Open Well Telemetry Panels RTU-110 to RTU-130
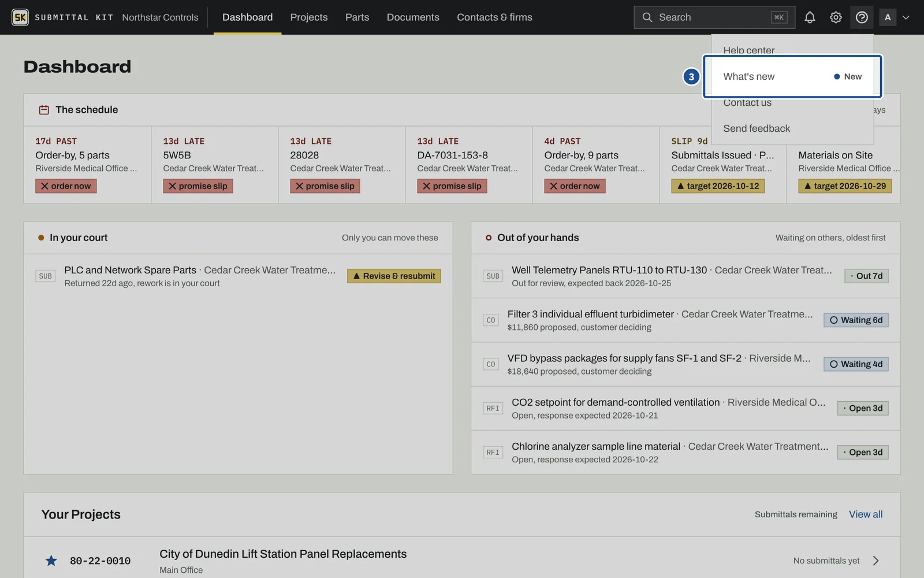This screenshot has width=924, height=578. (x=685, y=276)
